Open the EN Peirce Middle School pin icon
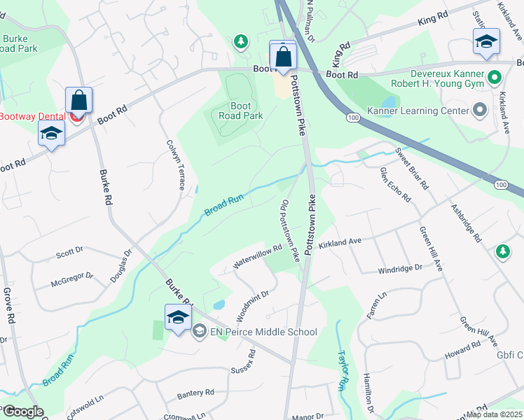This screenshot has height=420, width=524. (x=200, y=332)
